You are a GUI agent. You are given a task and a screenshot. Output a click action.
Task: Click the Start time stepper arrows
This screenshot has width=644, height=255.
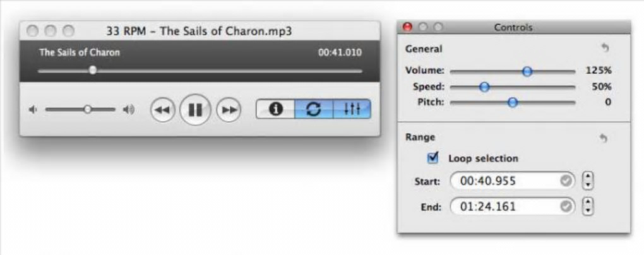[588, 181]
